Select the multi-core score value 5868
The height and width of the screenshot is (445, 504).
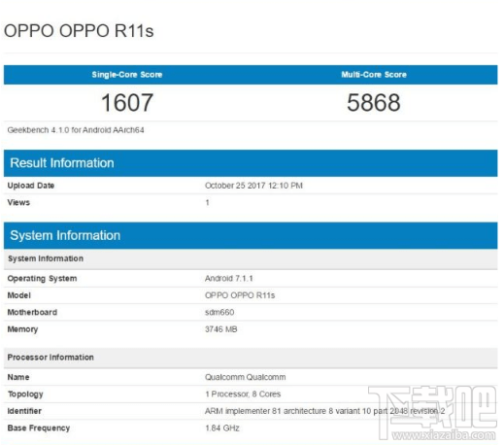pos(374,103)
